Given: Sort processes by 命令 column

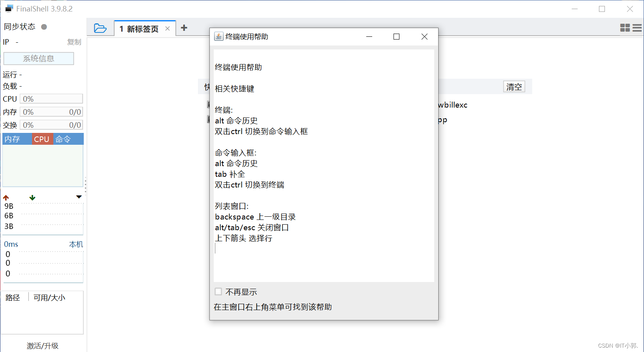Looking at the screenshot, I should coord(68,139).
